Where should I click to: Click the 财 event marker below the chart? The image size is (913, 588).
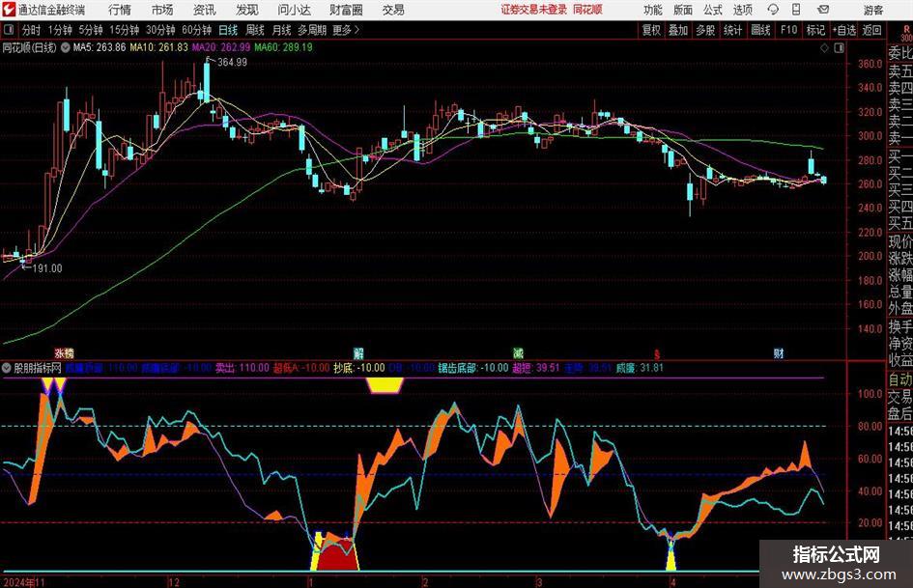779,352
